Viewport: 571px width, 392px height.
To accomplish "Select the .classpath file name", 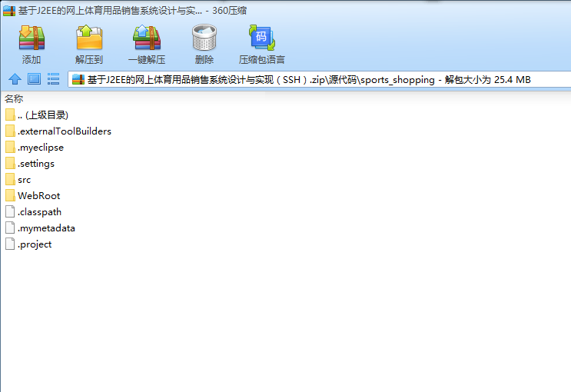I will 40,212.
